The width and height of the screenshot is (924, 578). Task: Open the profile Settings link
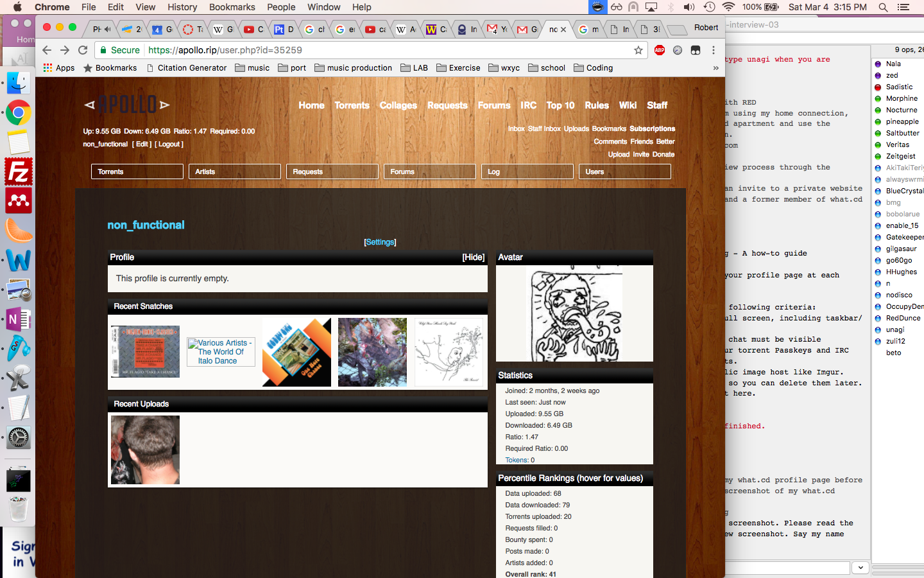click(x=380, y=242)
